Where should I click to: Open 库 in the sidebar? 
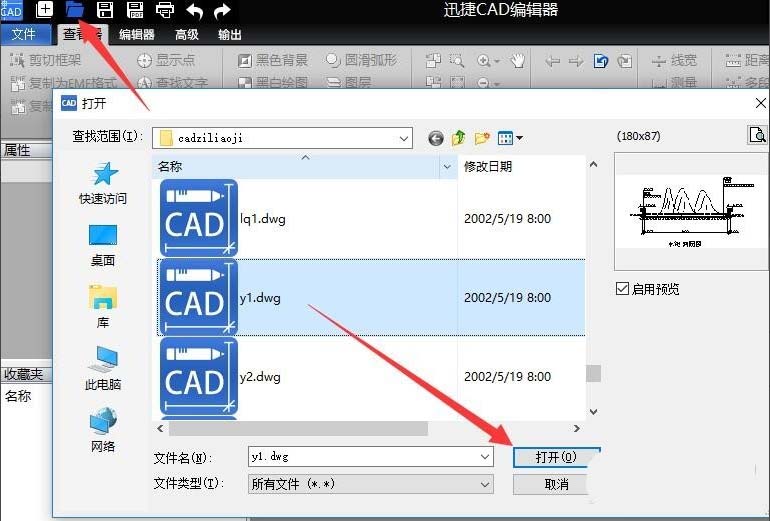point(103,307)
